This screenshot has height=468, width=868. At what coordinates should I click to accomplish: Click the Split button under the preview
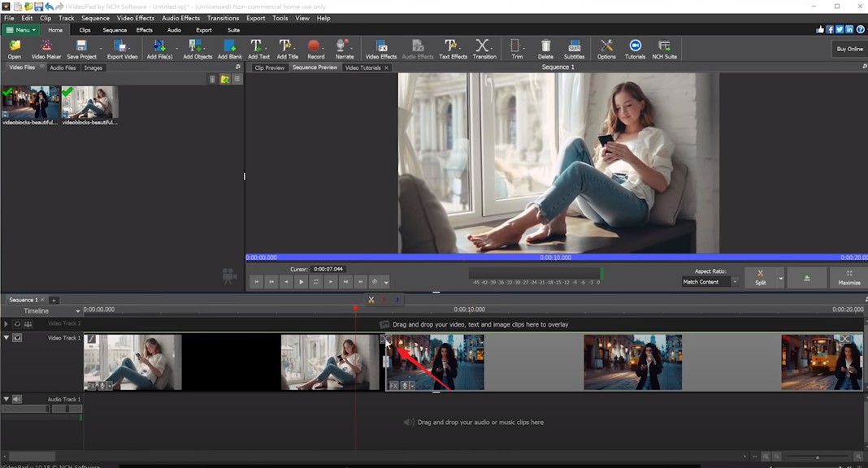click(760, 278)
